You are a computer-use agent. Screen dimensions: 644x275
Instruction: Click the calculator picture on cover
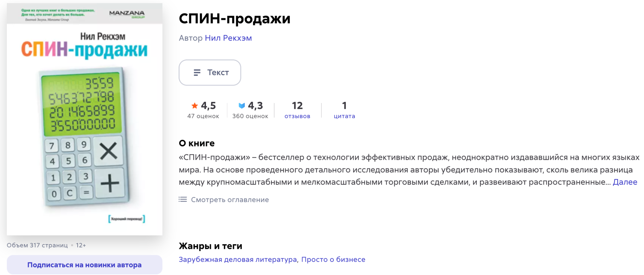point(84,137)
